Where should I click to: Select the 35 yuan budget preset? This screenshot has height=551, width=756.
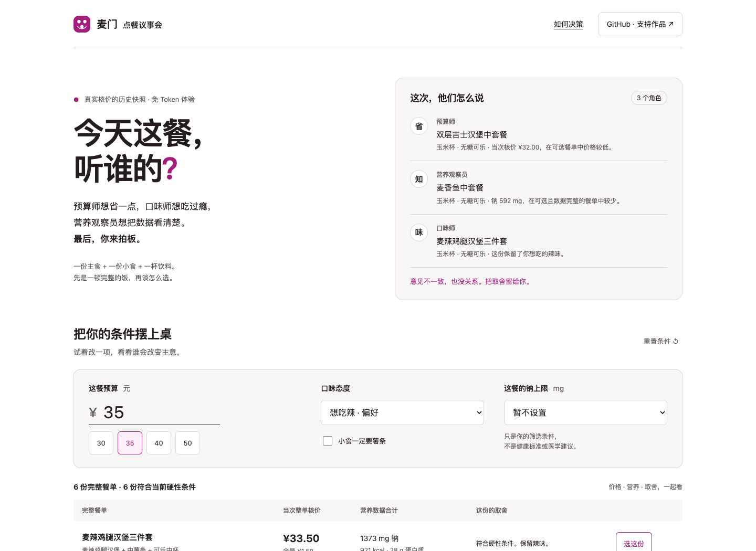[x=130, y=443]
